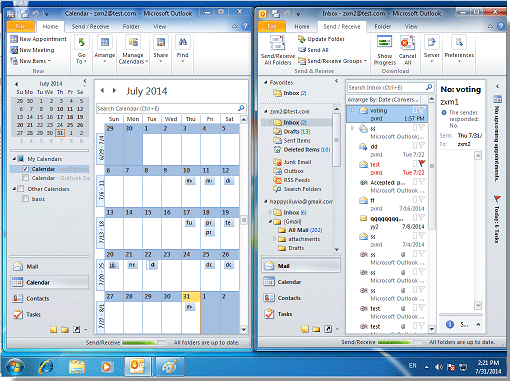
Task: Select the Drafts [13] folder
Action: (x=292, y=132)
